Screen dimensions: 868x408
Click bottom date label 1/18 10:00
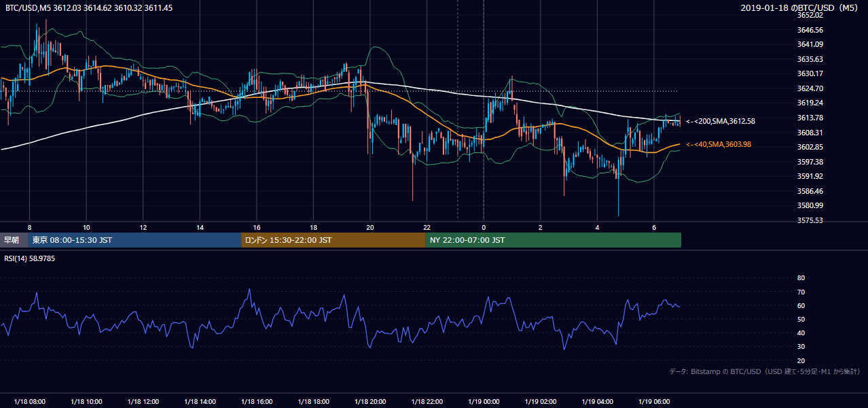[x=86, y=401]
